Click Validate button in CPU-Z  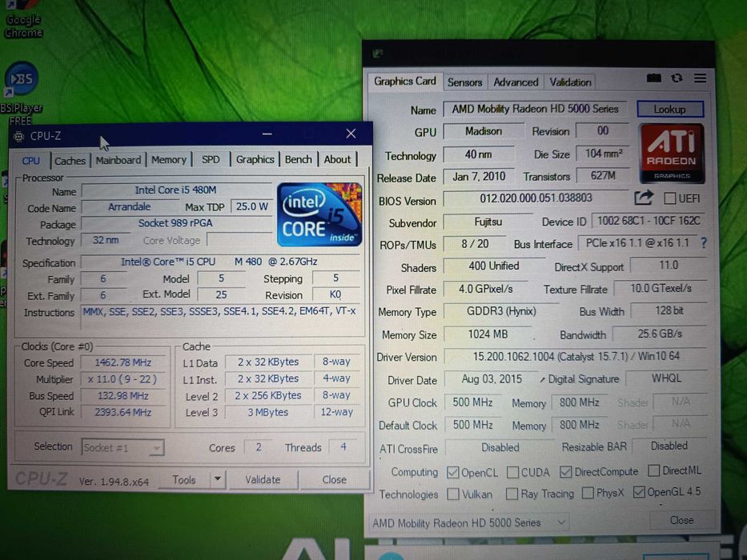click(263, 479)
